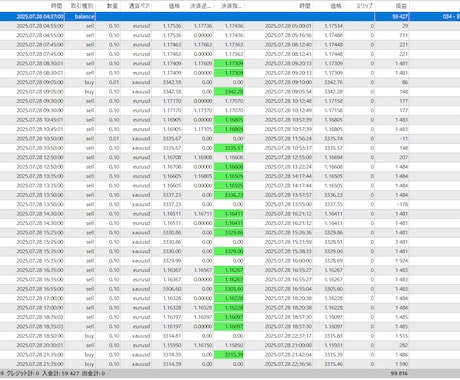This screenshot has height=380, width=460.
Task: Click the stop loss value 1.17105
Action: pos(203,129)
